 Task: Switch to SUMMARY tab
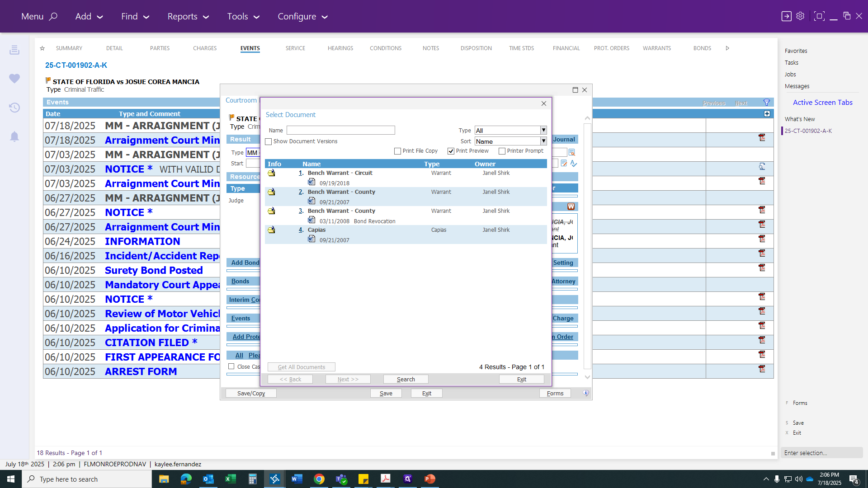pos(69,48)
